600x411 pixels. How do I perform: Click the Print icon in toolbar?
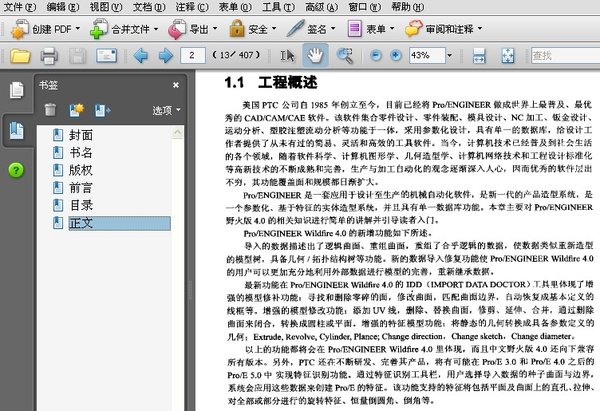click(x=49, y=56)
